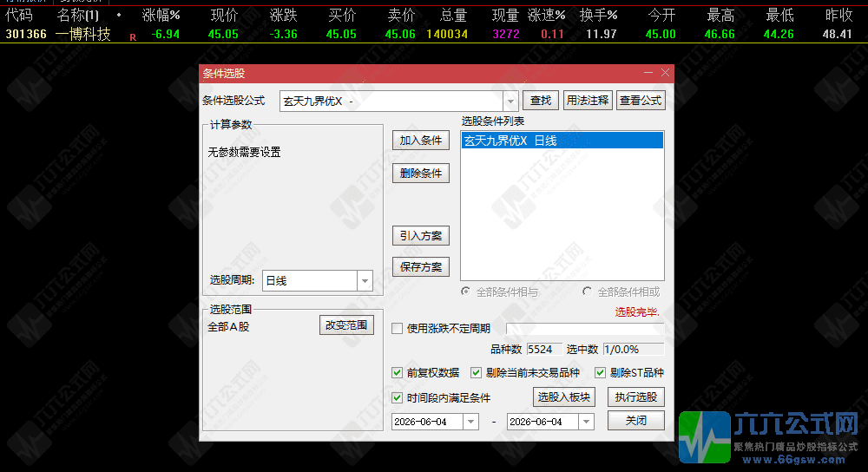This screenshot has height=472, width=868.
Task: Click 现量 value 3272
Action: pos(506,35)
